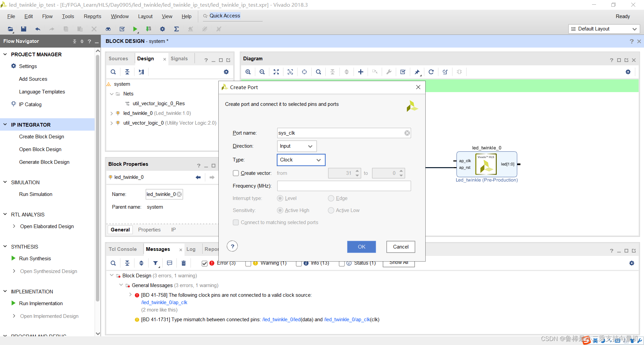Click search icon in Design panel

point(113,72)
